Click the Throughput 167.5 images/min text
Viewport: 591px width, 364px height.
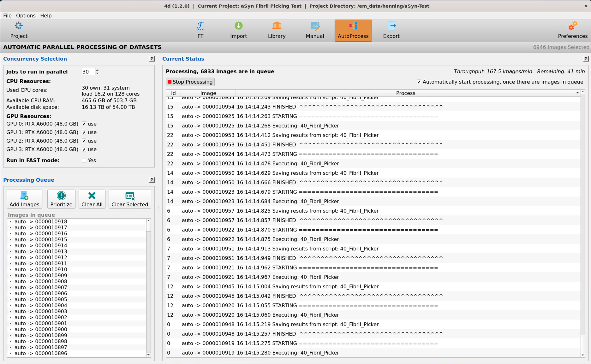tap(493, 72)
